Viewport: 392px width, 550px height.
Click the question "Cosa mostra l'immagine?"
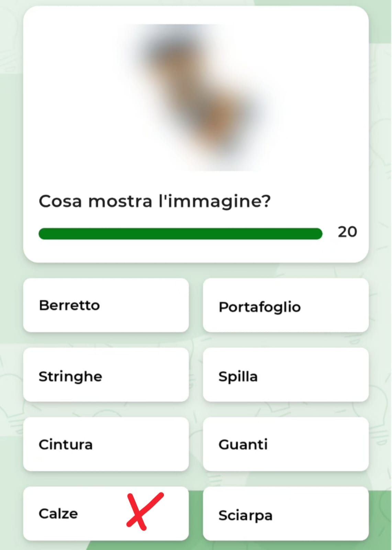155,201
